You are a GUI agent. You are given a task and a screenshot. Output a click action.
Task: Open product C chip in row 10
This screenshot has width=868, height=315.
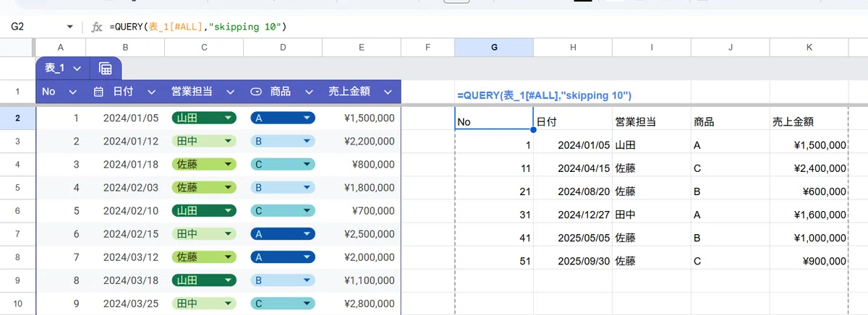point(283,304)
